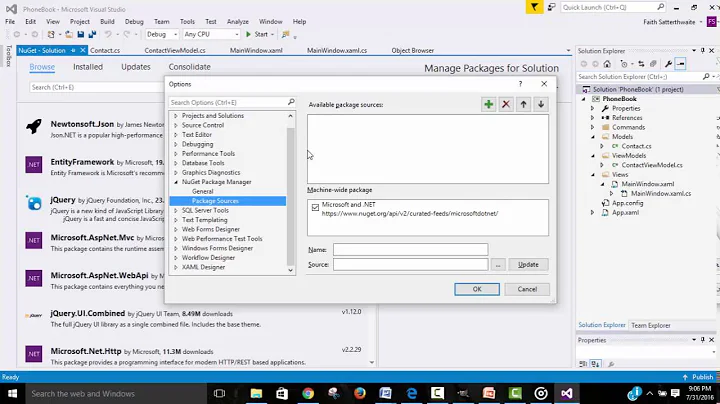Viewport: 720px width, 404px height.
Task: Open Toolbox side panel
Action: tap(8, 56)
